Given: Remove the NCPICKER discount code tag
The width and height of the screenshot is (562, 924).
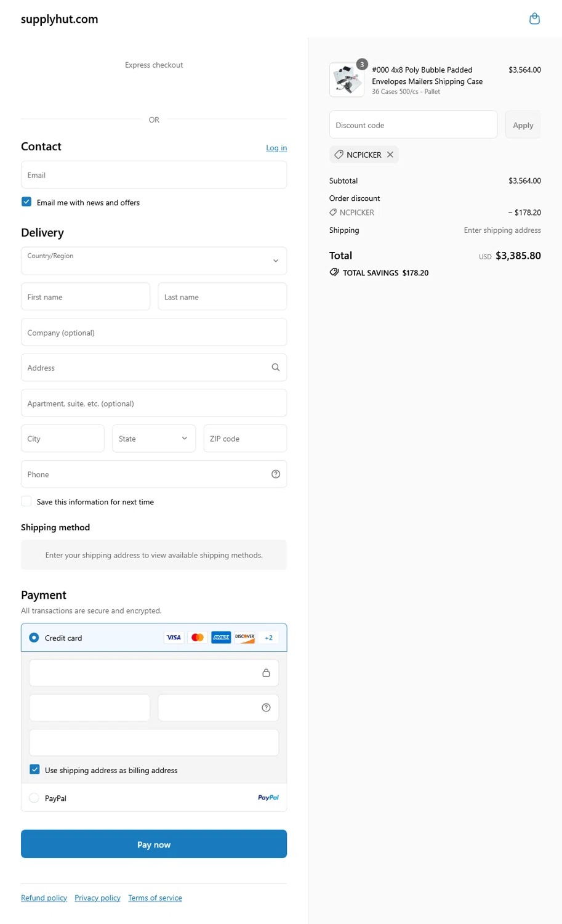Looking at the screenshot, I should [x=390, y=155].
